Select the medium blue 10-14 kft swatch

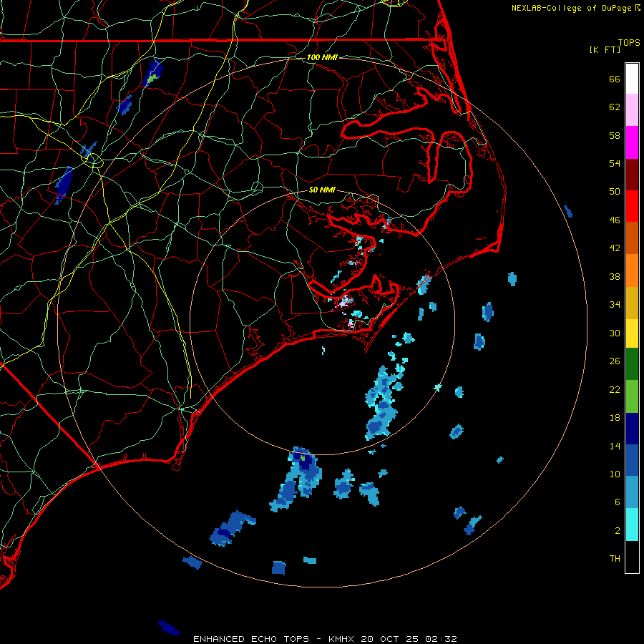[632, 460]
